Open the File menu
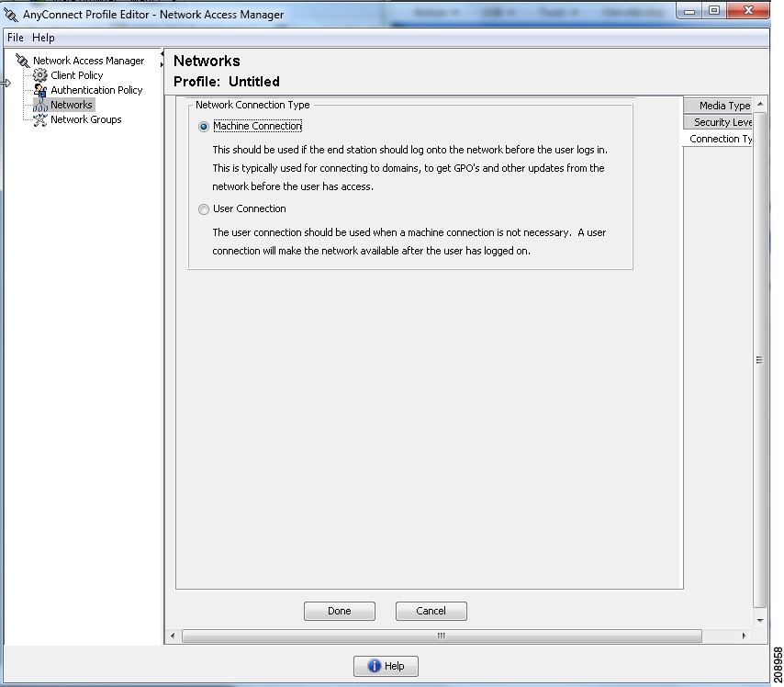This screenshot has height=687, width=784. pyautogui.click(x=15, y=38)
